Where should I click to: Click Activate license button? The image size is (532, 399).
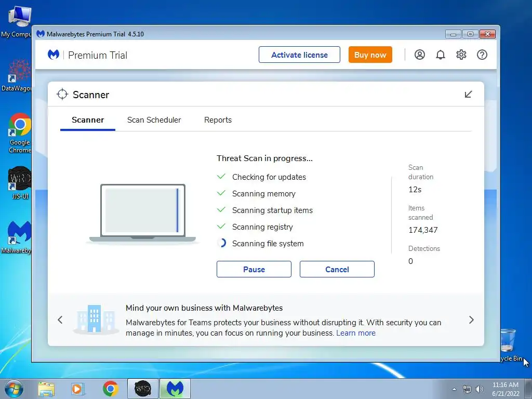299,55
